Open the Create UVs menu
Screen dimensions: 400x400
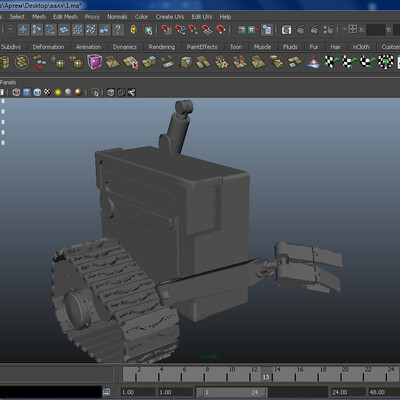170,17
